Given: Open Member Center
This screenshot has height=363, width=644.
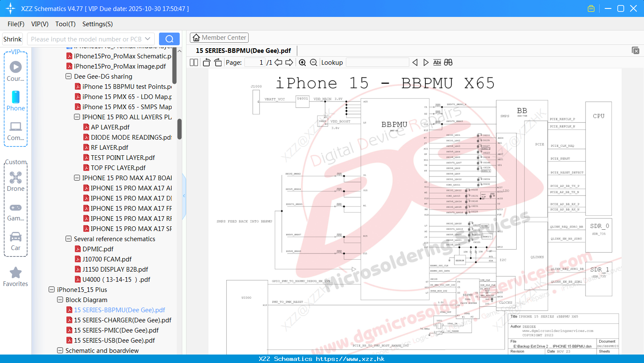Looking at the screenshot, I should coord(219,38).
